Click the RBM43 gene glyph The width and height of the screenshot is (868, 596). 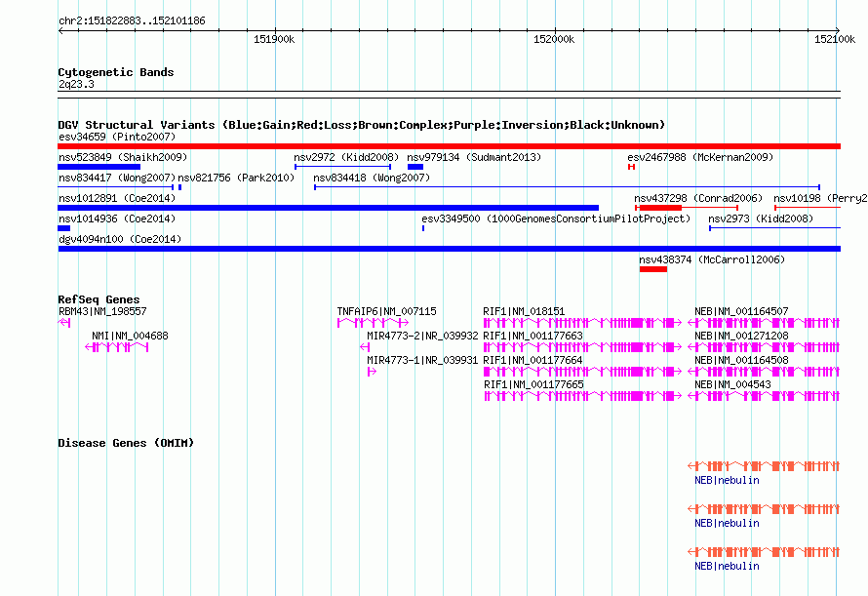[64, 323]
